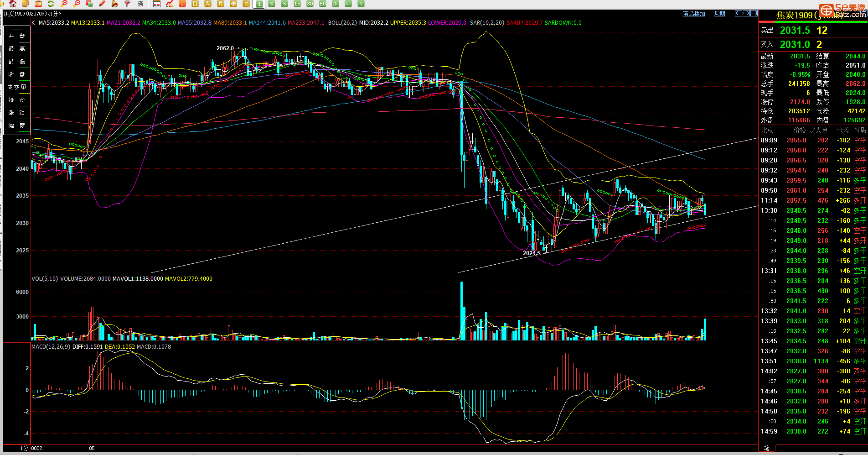
Task: Select the 5 minute period button
Action: (284, 4)
